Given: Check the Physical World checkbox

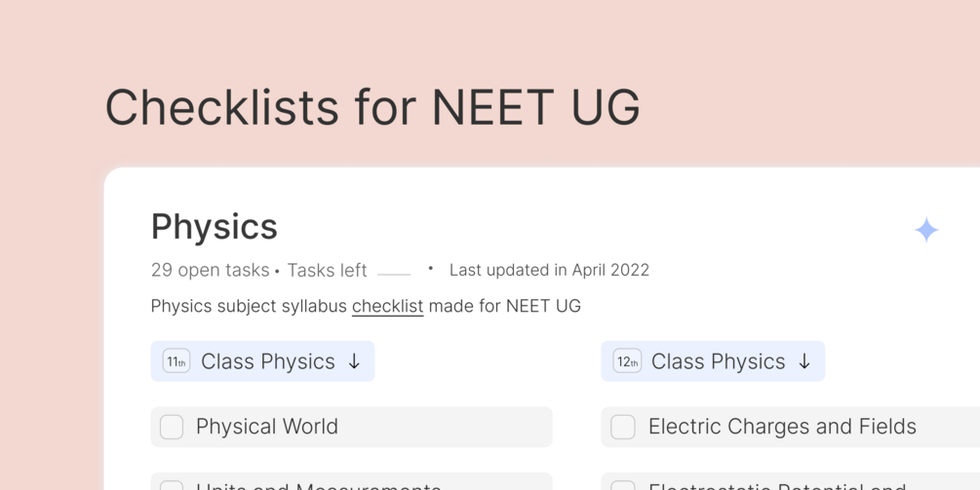Looking at the screenshot, I should click(172, 427).
